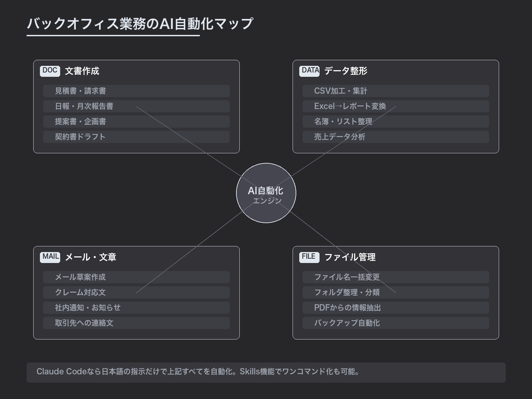Click the DOC badge icon
This screenshot has width=532, height=399.
(50, 71)
